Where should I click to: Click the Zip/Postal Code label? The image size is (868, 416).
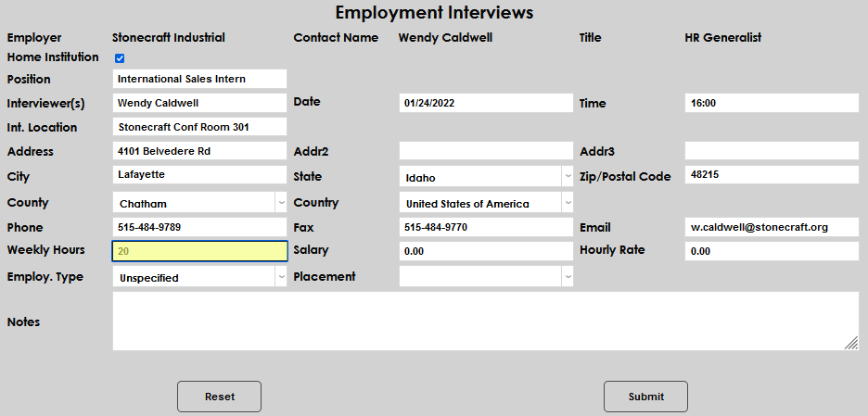click(625, 177)
